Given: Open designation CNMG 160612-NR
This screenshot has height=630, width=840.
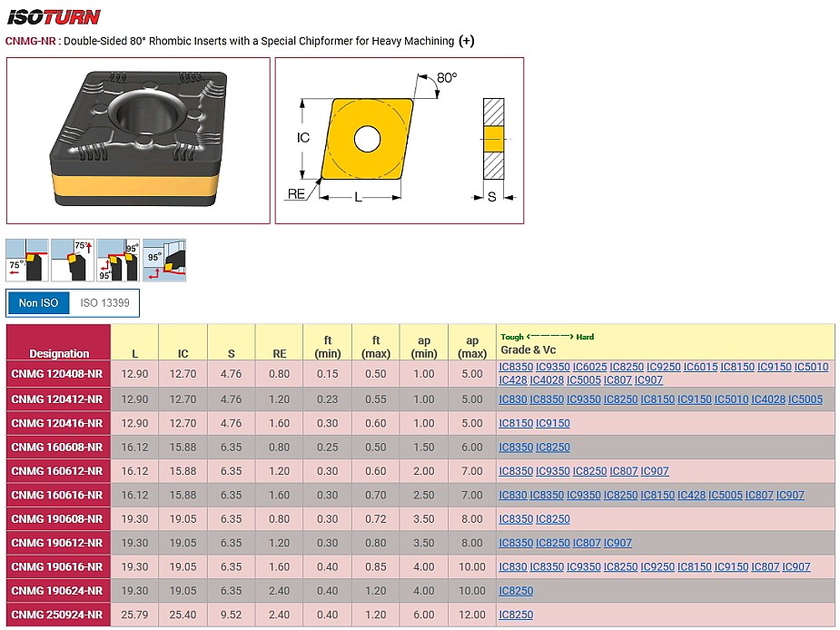Looking at the screenshot, I should pos(57,471).
